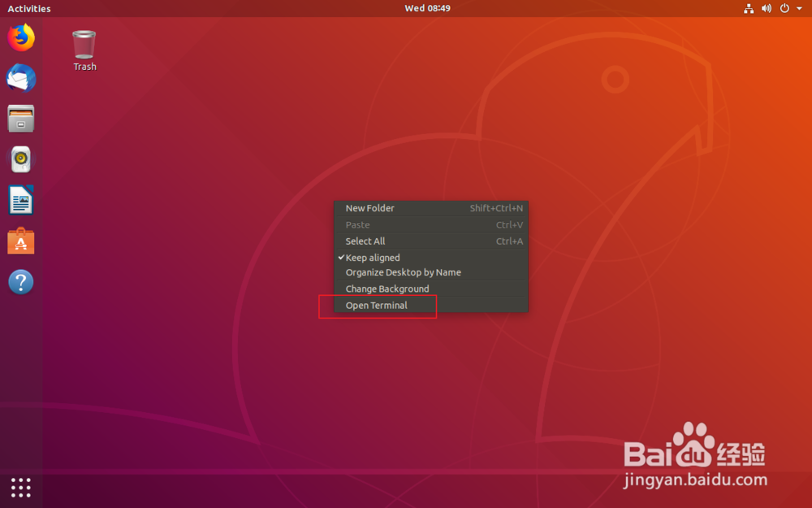Choose Change Background menu item
Image resolution: width=812 pixels, height=508 pixels.
431,289
